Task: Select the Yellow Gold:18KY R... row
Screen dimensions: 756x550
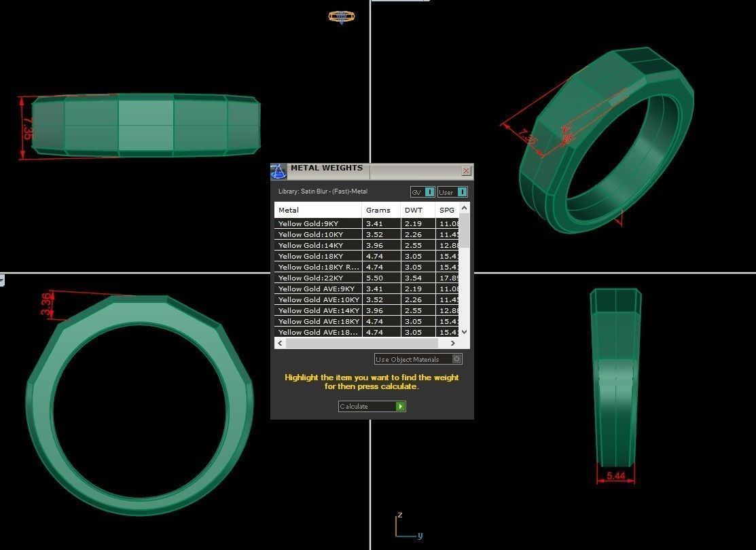Action: [x=366, y=267]
